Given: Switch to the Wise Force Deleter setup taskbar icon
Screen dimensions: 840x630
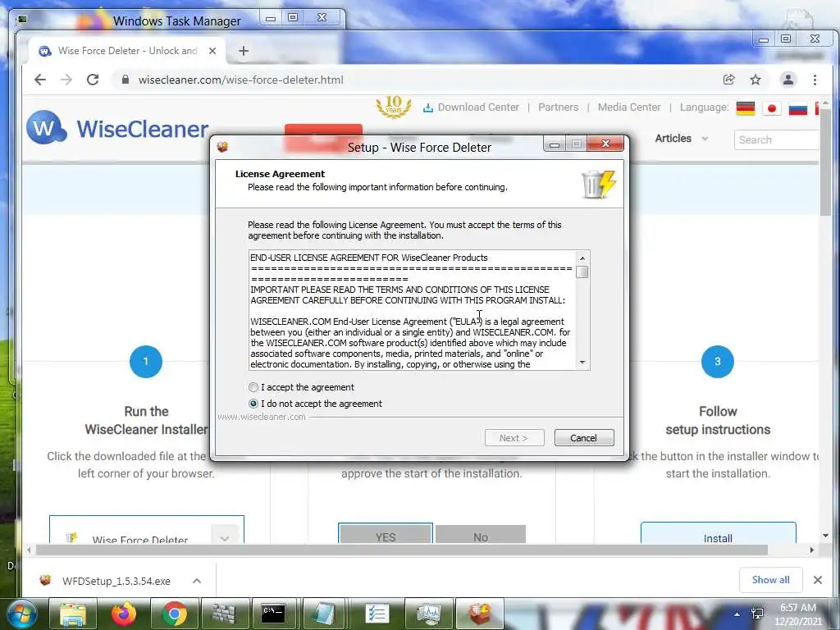Looking at the screenshot, I should [x=479, y=614].
